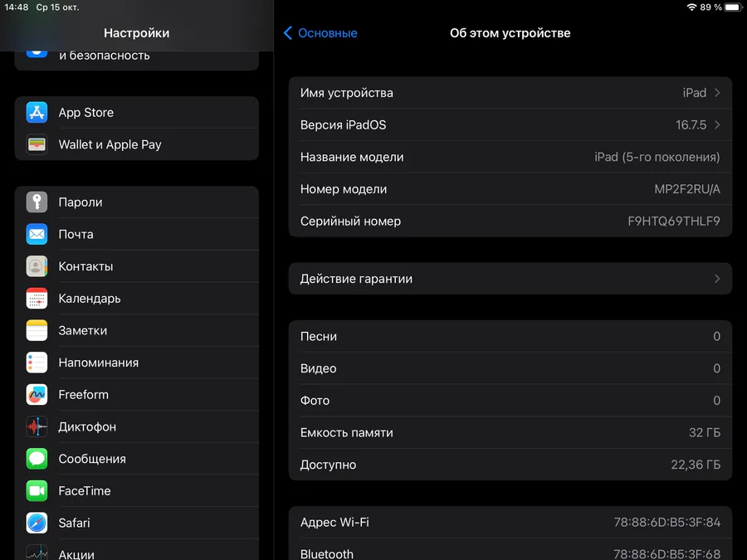Tap the Сообщения bubble icon
This screenshot has height=560, width=747.
pos(37,459)
